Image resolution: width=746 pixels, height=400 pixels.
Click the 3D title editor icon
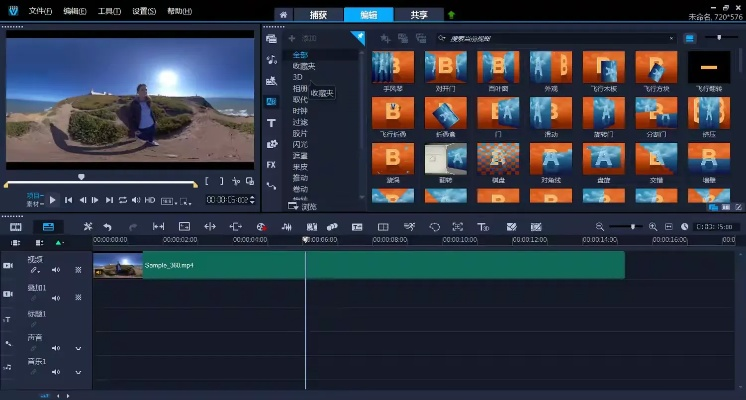coord(484,227)
